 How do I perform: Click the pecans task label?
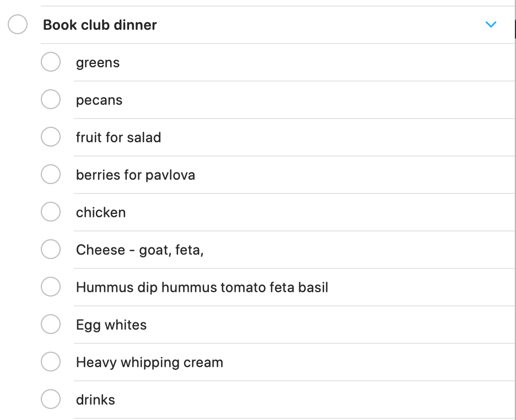99,100
